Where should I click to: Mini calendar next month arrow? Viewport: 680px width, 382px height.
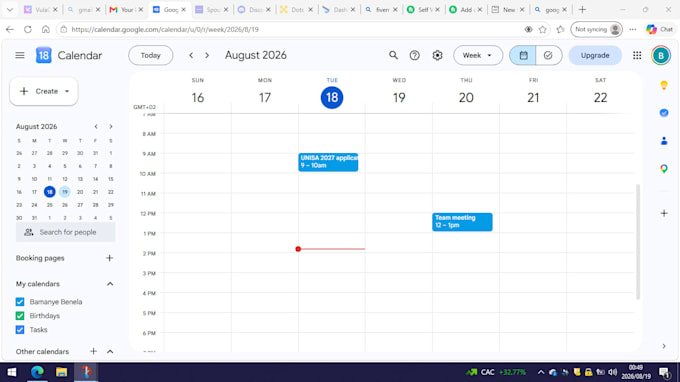pyautogui.click(x=111, y=127)
